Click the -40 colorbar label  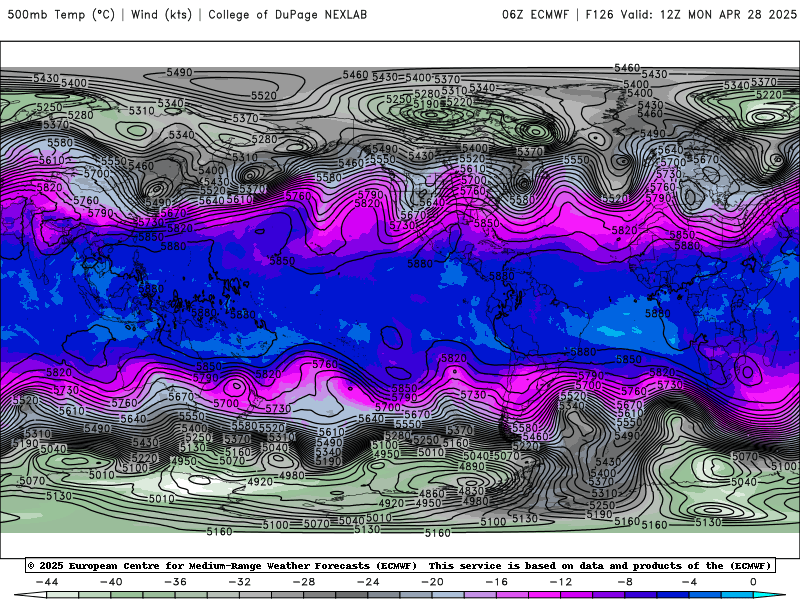(x=111, y=582)
